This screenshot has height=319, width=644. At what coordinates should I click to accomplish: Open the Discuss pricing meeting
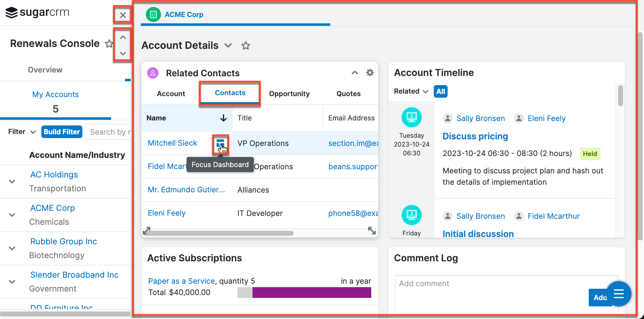[475, 136]
